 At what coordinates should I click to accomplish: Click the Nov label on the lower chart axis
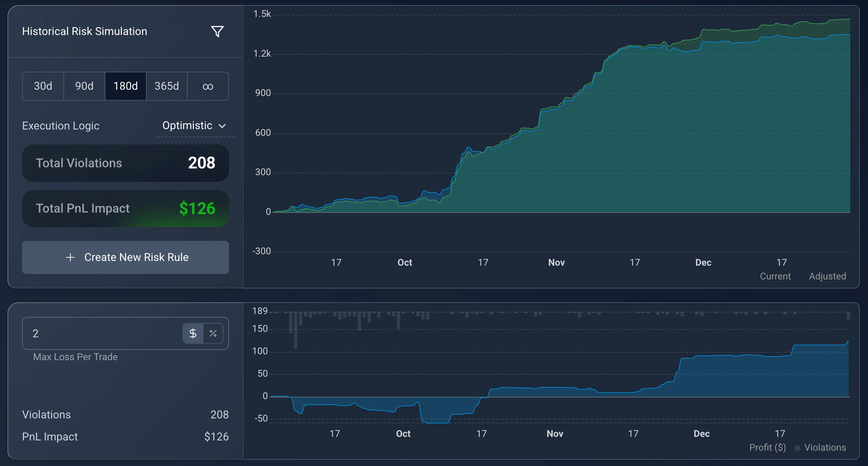pos(555,434)
